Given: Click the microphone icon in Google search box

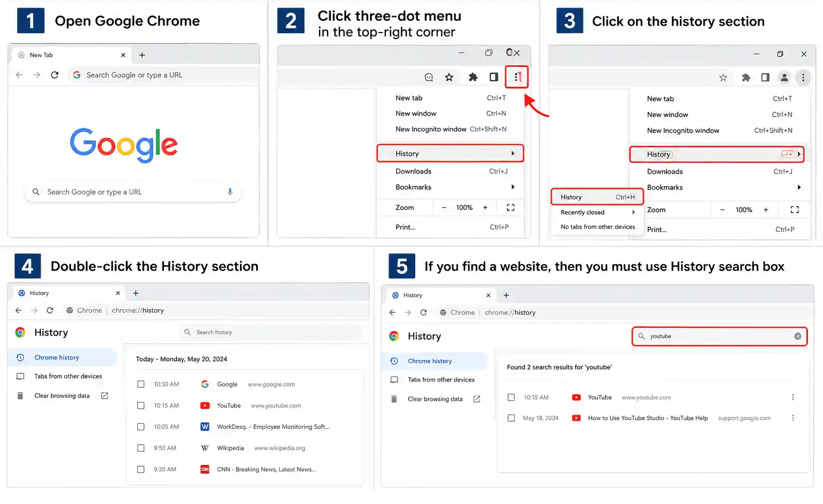Looking at the screenshot, I should 230,192.
